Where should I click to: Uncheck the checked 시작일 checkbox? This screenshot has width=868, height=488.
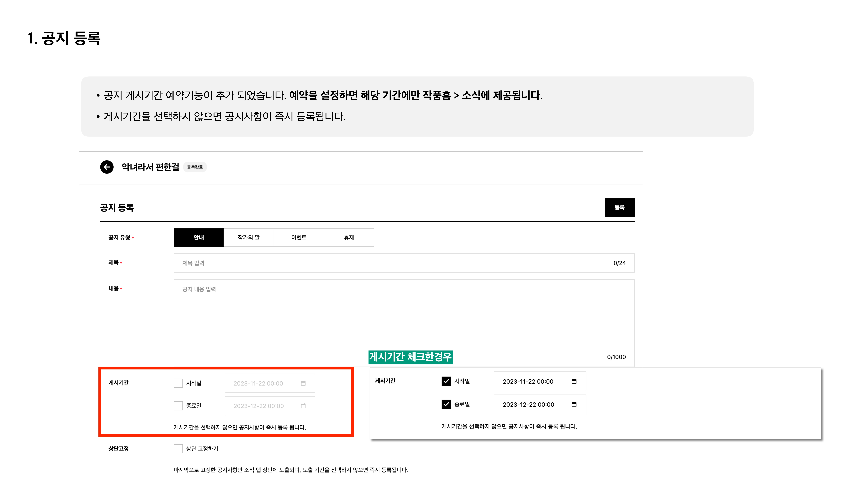tap(446, 381)
